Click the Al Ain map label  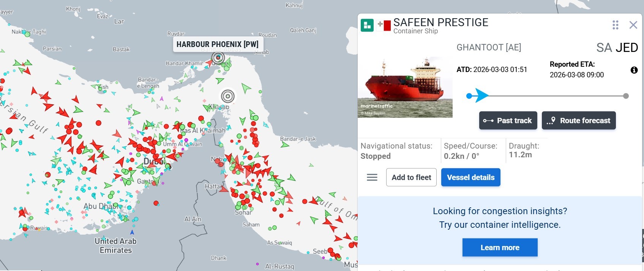point(193,219)
